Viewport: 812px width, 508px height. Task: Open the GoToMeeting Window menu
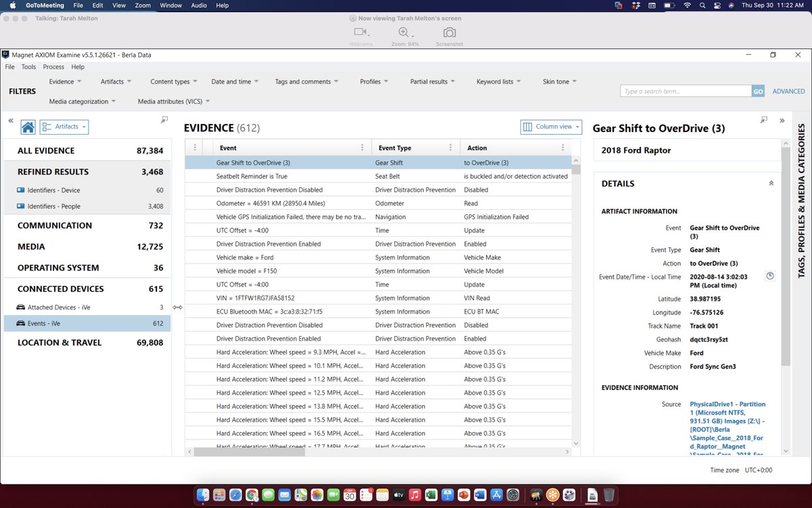[171, 5]
